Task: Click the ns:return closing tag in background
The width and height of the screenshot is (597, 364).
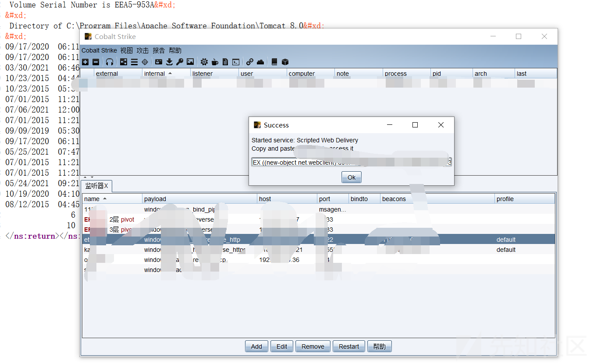Action: pos(32,236)
